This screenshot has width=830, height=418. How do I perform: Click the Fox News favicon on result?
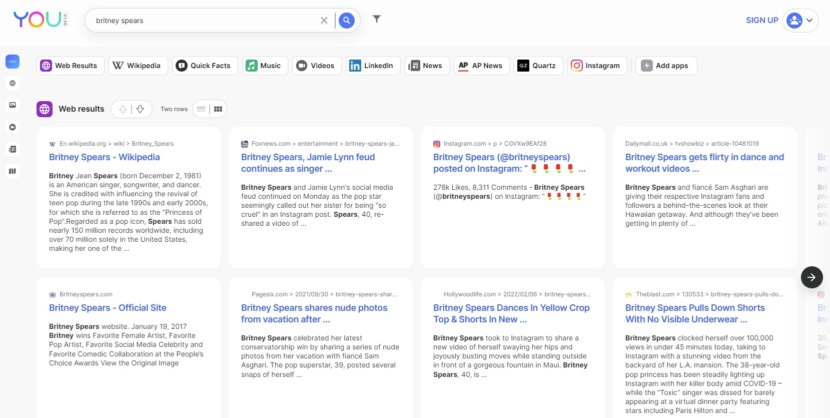pyautogui.click(x=245, y=144)
